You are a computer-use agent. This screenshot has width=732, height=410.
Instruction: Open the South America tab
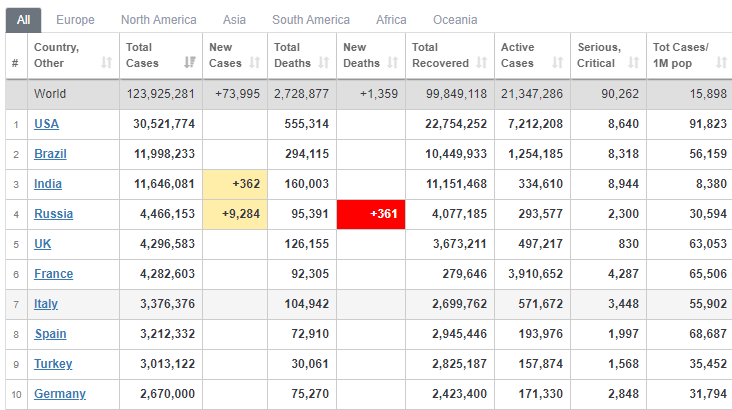[311, 20]
